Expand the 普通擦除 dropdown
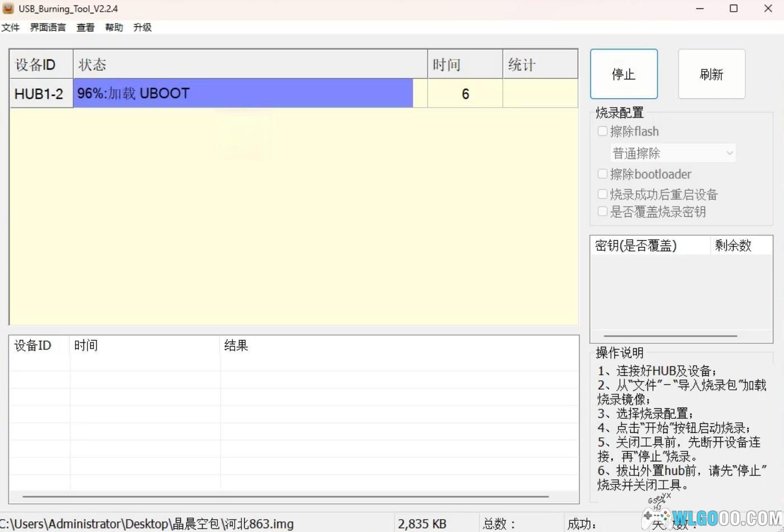The image size is (784, 532). click(673, 153)
